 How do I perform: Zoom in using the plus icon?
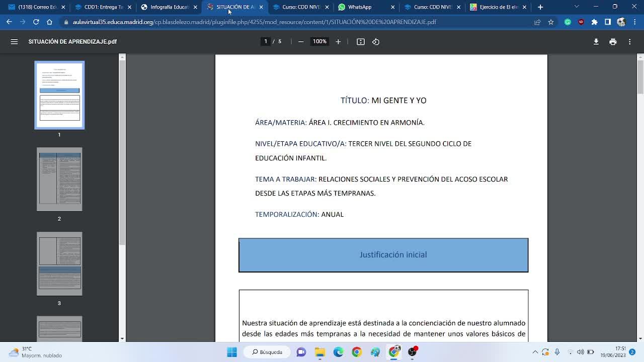coord(338,42)
